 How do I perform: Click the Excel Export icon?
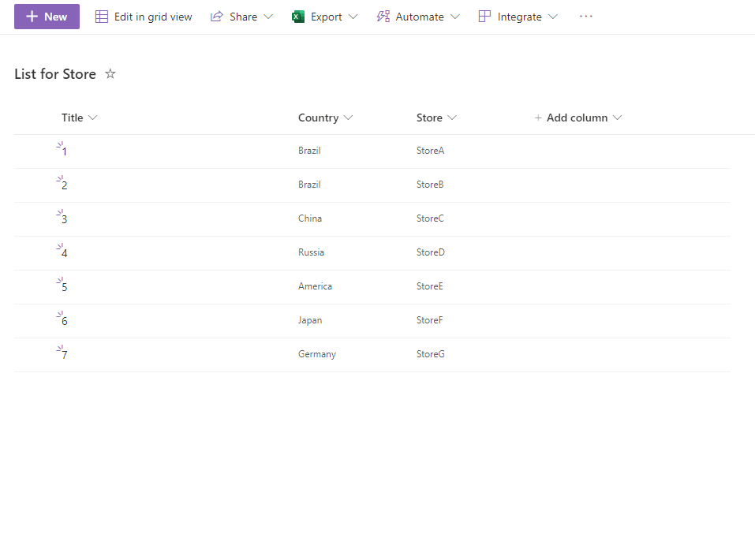coord(298,17)
